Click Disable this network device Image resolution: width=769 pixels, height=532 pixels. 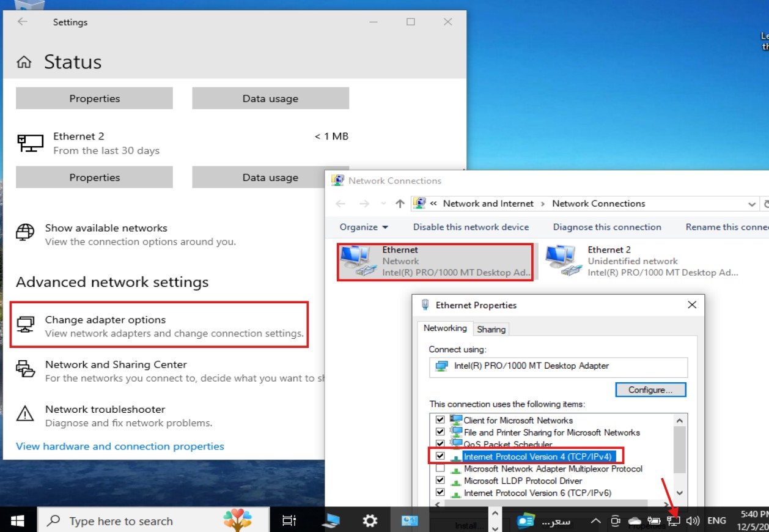coord(471,227)
